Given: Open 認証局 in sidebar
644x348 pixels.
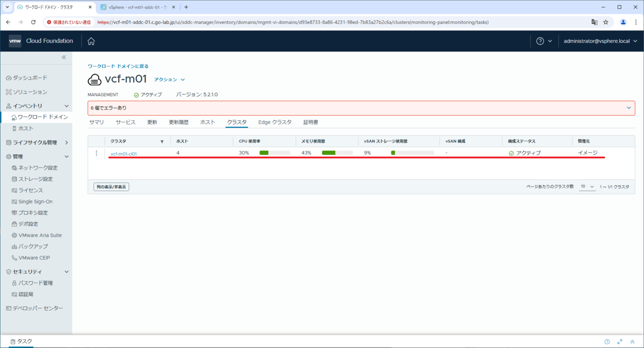Looking at the screenshot, I should (x=22, y=294).
